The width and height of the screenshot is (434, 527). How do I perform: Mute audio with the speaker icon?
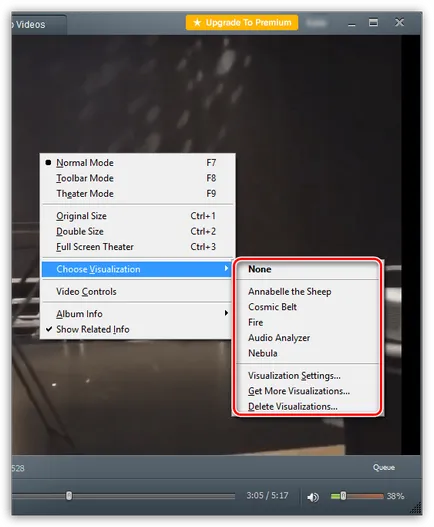(313, 497)
